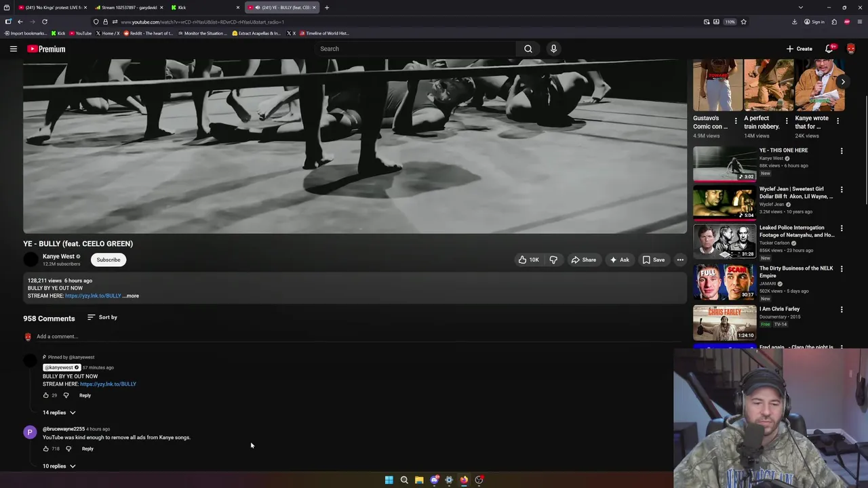This screenshot has height=488, width=868.
Task: Open more actions three-dot menu under video
Action: (x=680, y=260)
